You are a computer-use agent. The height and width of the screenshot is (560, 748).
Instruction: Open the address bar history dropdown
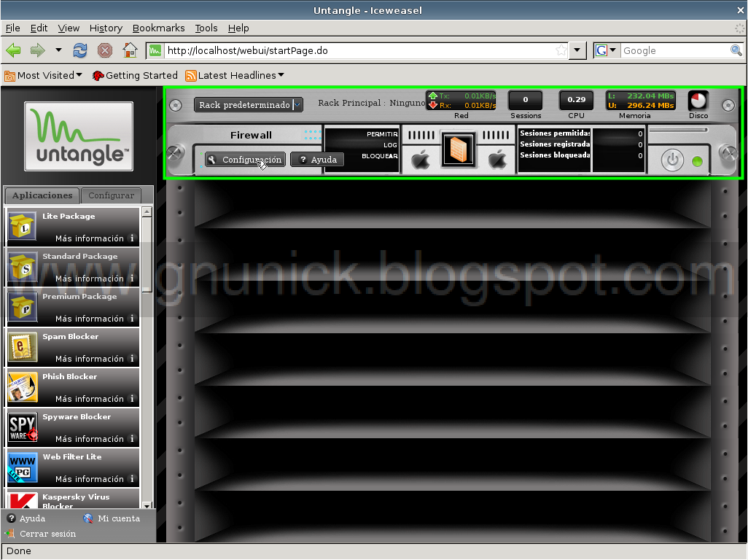[x=576, y=50]
